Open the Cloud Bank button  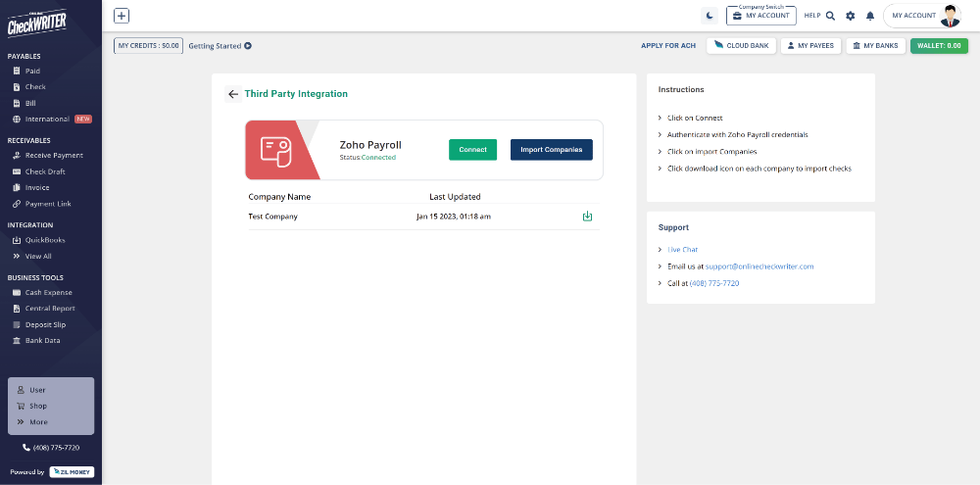(741, 46)
